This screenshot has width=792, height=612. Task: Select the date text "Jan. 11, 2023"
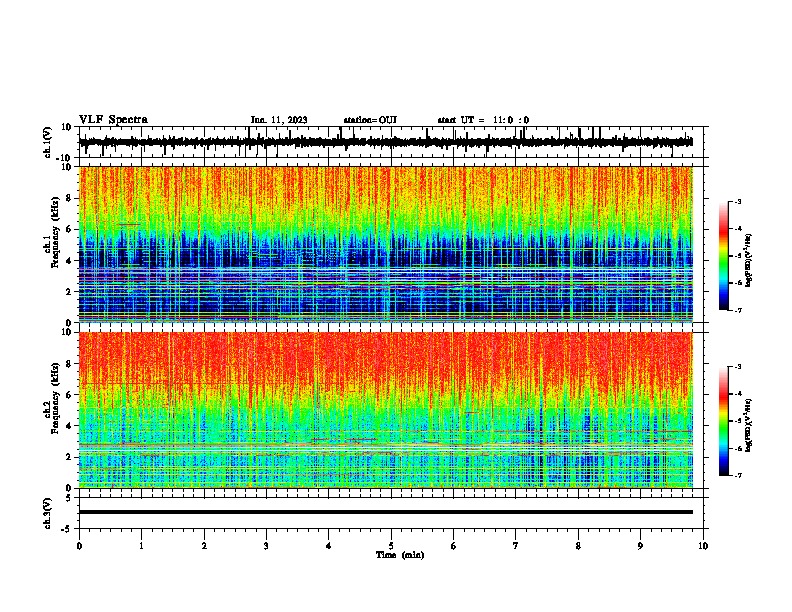[x=279, y=120]
